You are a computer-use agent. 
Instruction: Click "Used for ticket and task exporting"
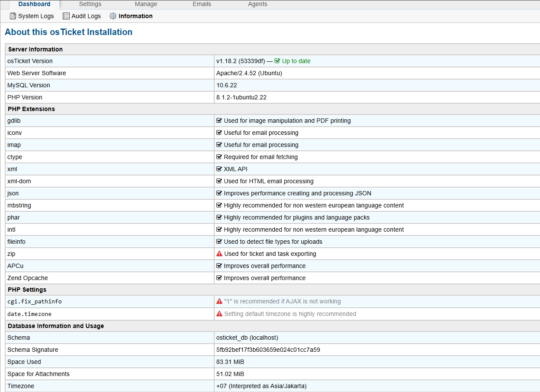tap(270, 254)
